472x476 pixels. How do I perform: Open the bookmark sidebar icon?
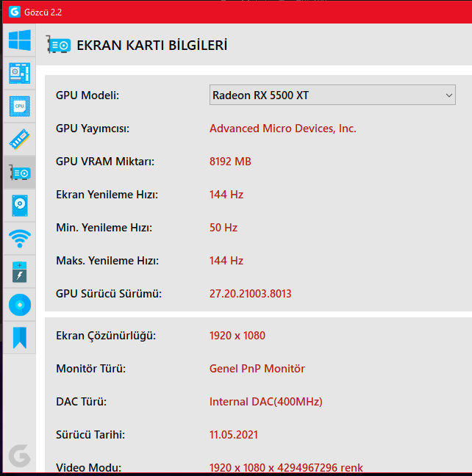[20, 338]
